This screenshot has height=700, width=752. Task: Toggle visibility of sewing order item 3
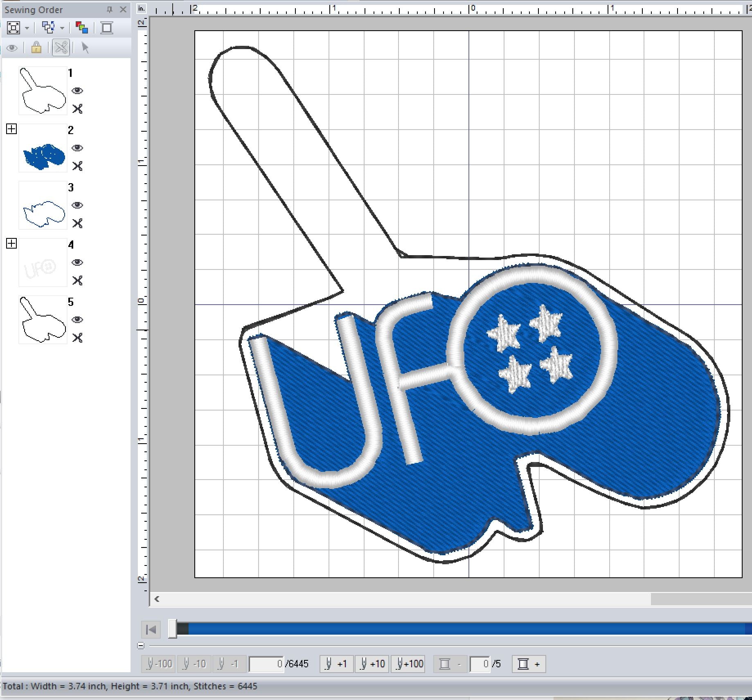[x=77, y=205]
